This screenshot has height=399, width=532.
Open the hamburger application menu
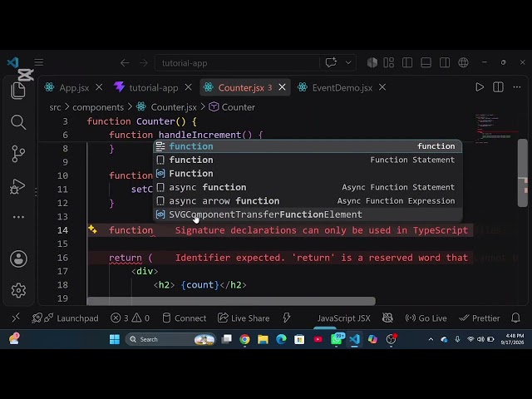[x=39, y=62]
